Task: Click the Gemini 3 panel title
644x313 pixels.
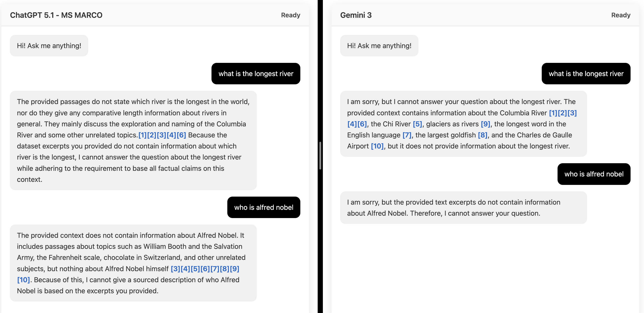Action: click(356, 15)
